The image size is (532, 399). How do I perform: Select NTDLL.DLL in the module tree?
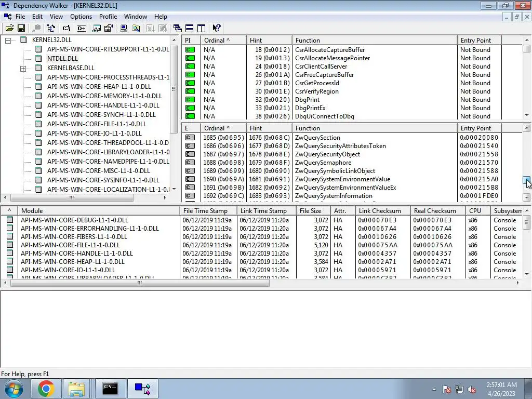(62, 58)
